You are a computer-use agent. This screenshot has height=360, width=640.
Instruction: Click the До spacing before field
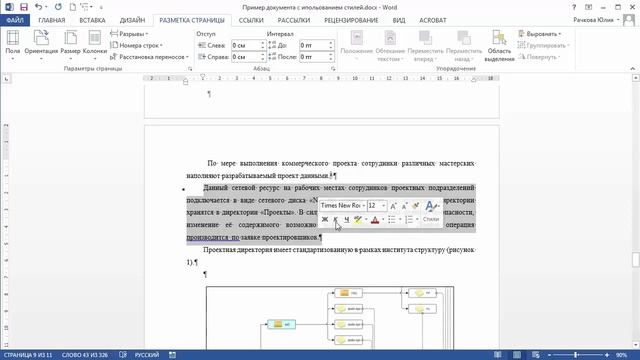coord(314,45)
